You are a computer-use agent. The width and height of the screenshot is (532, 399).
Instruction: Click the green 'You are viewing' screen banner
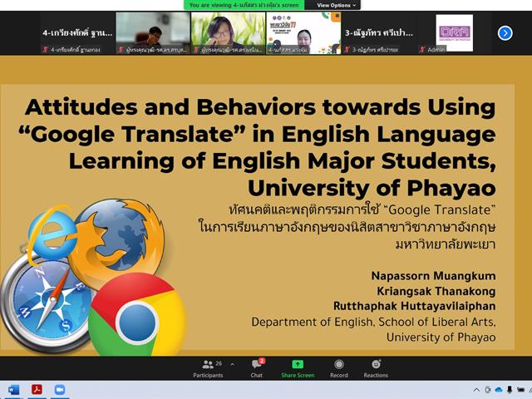pyautogui.click(x=244, y=5)
